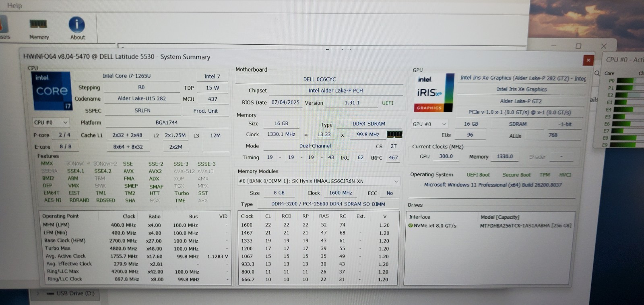Click the Base Clock (HFM) row
Viewport: 644px width, 305px height.
click(x=136, y=241)
